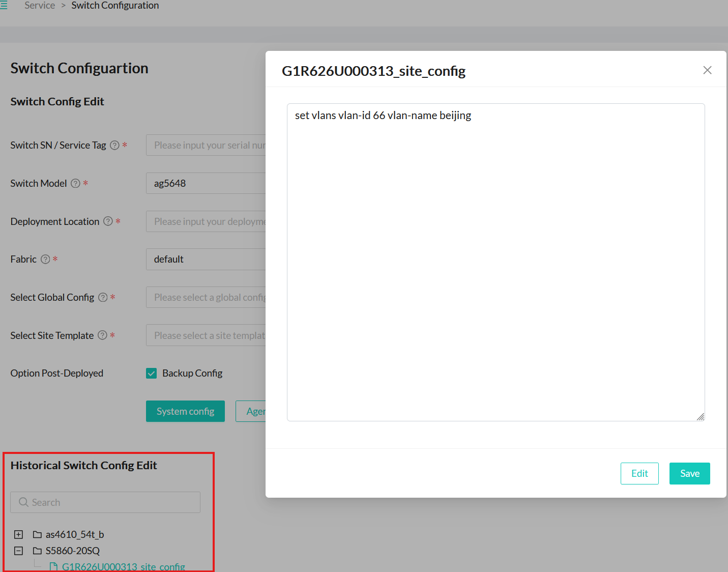
Task: Click help icon beside Select Global Config
Action: click(103, 298)
